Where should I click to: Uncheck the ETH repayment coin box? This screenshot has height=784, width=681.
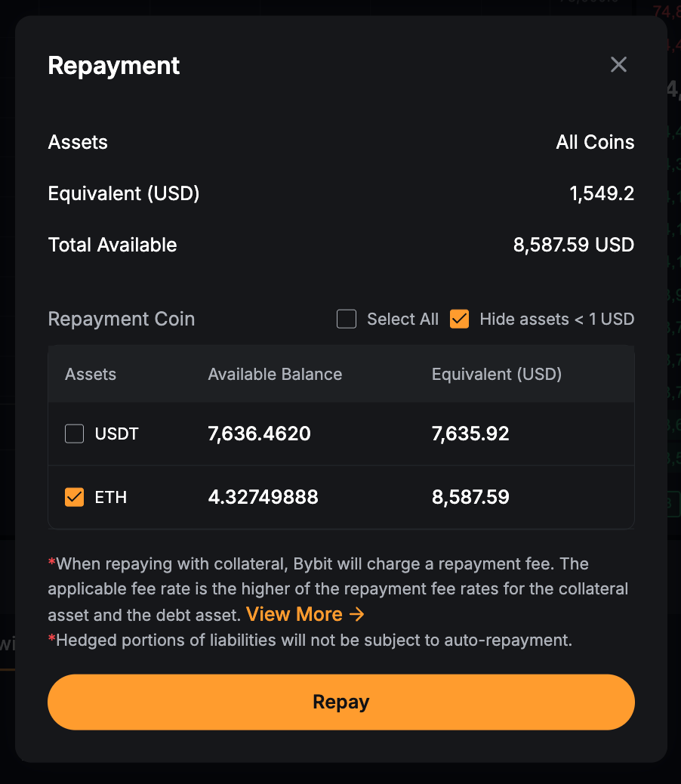[x=74, y=497]
